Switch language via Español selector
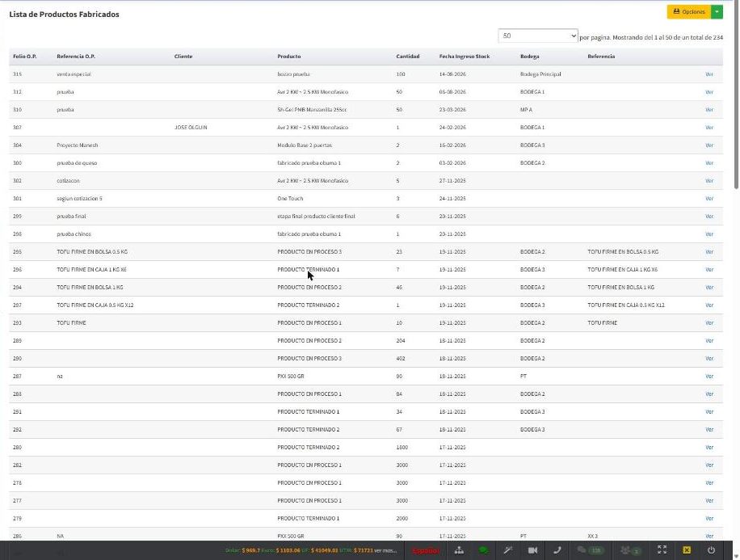This screenshot has width=740, height=560. tap(425, 550)
